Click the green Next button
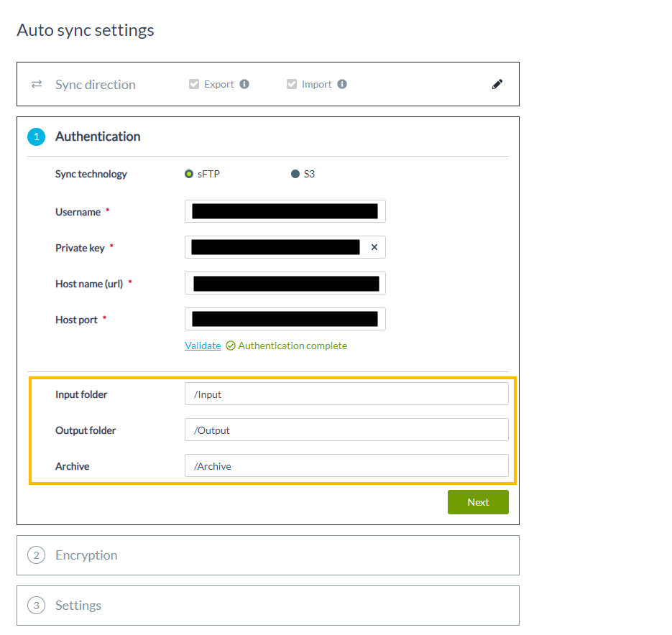The image size is (672, 635). coord(478,502)
